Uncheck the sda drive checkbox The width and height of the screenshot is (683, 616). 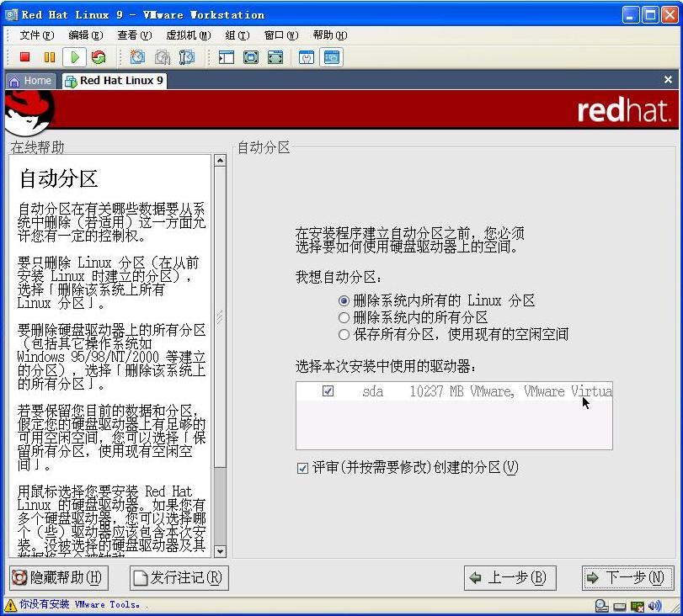328,391
